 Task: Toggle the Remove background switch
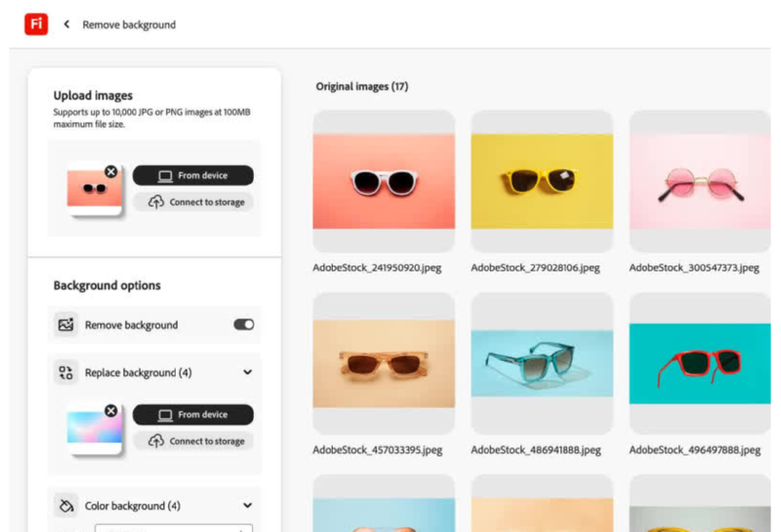[x=243, y=325]
